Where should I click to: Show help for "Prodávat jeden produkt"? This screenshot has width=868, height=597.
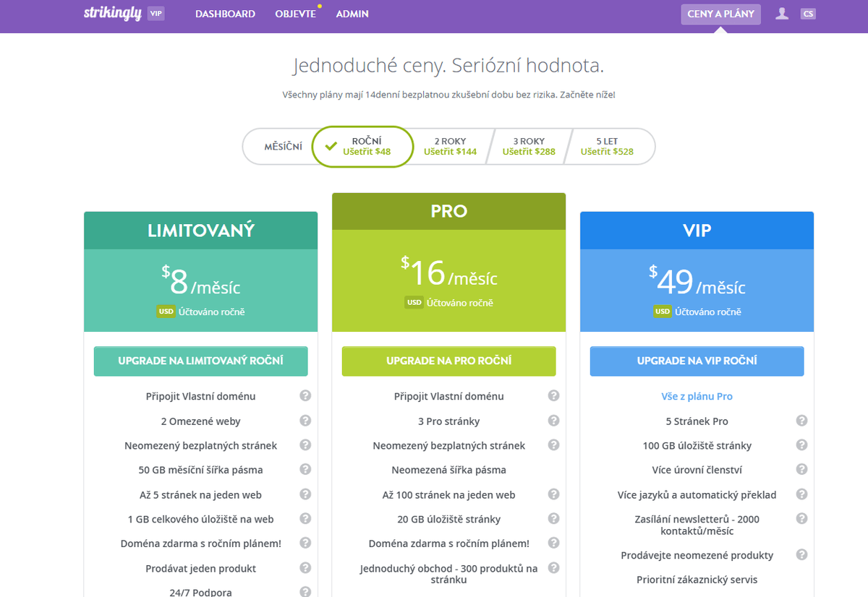pyautogui.click(x=305, y=568)
